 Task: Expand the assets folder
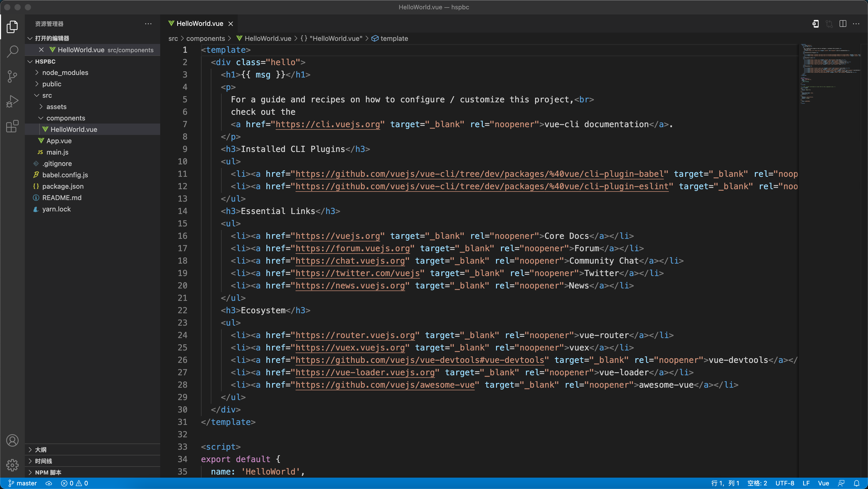(57, 106)
